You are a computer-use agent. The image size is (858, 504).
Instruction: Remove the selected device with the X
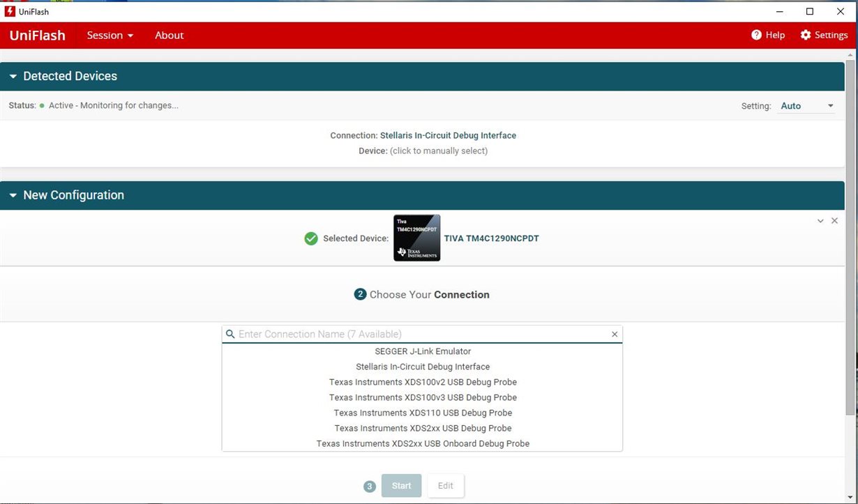point(834,220)
